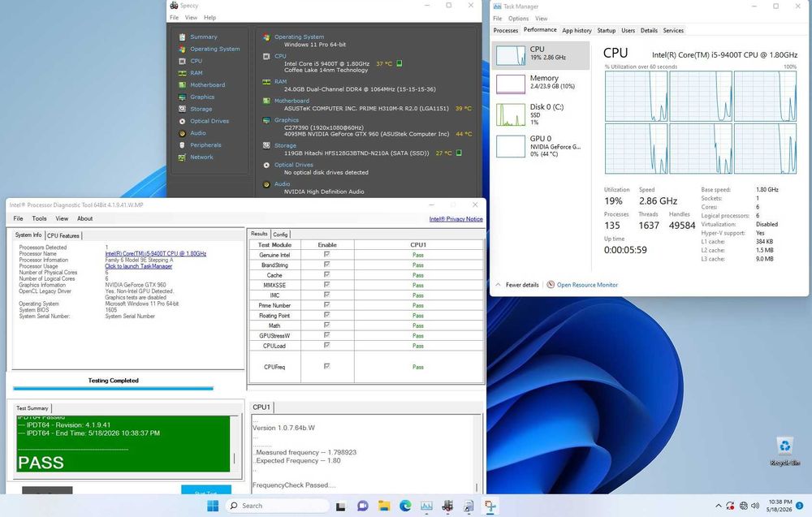
Task: Open the Help menu in Speccy
Action: click(x=209, y=18)
